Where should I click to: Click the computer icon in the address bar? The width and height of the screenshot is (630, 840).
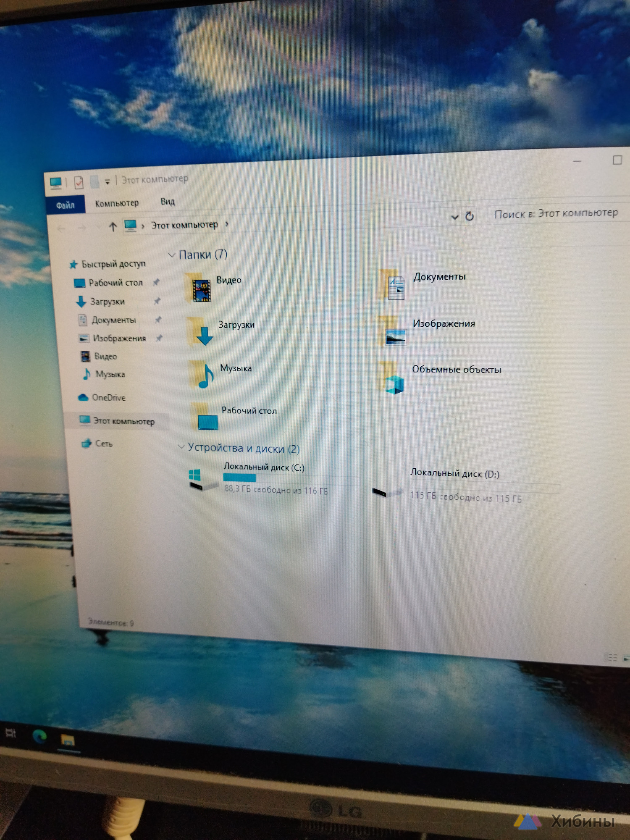(x=131, y=226)
